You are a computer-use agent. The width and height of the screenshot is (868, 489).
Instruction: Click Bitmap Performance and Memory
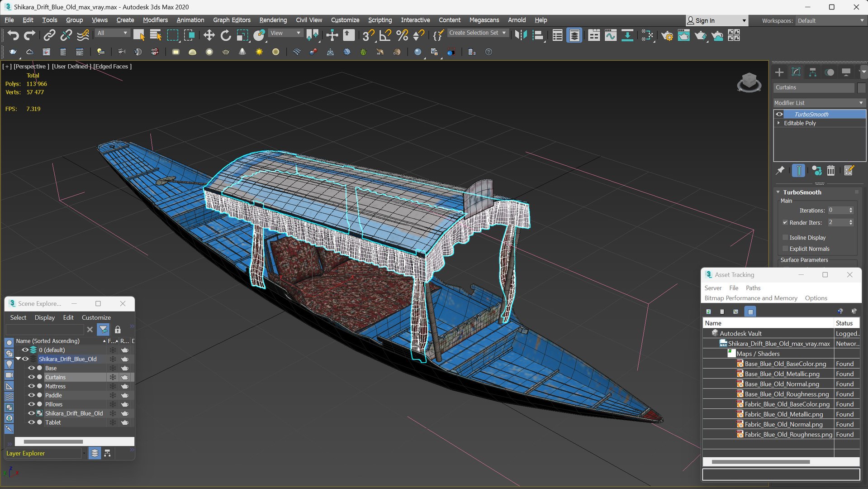pyautogui.click(x=750, y=298)
